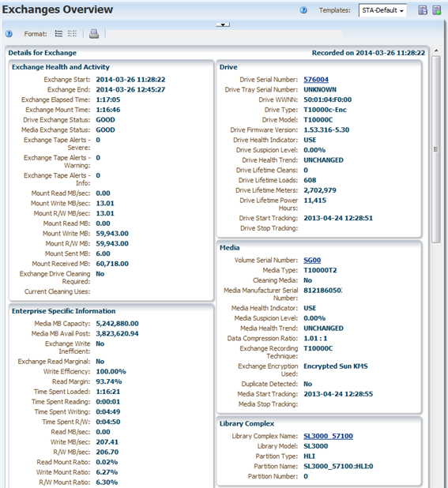The width and height of the screenshot is (448, 488).
Task: Switch Format to single-column list view icon
Action: [x=58, y=34]
